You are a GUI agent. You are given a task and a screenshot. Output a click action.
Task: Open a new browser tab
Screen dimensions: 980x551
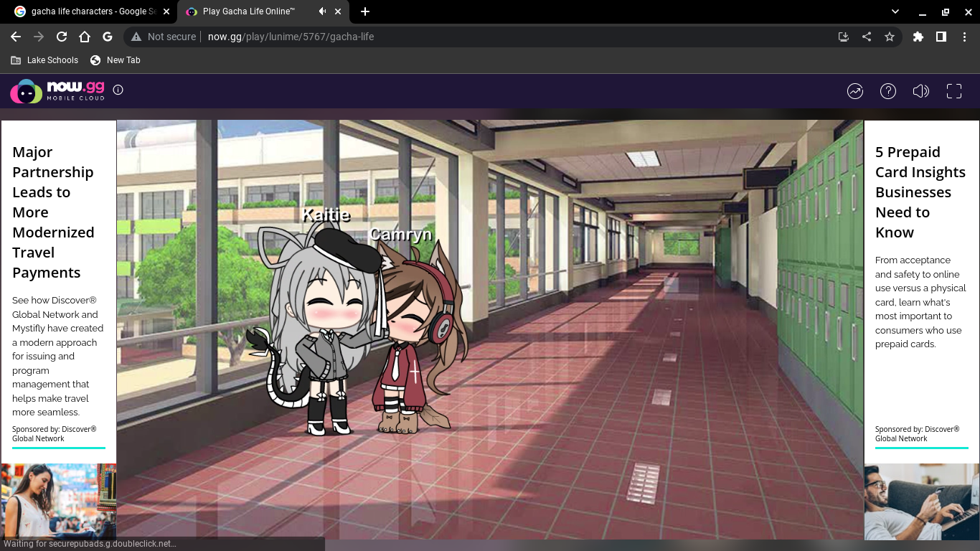[365, 11]
